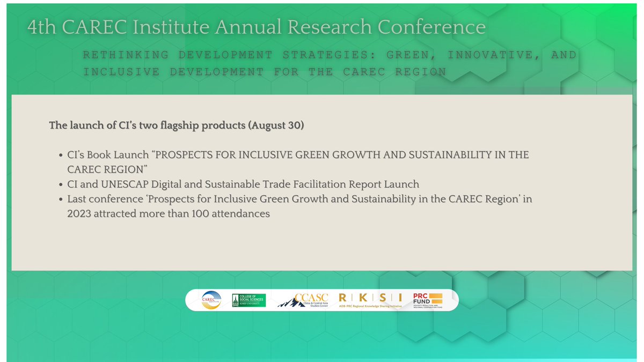
Task: Click the 'Last conference' bullet about 2023 attendances
Action: (x=299, y=206)
